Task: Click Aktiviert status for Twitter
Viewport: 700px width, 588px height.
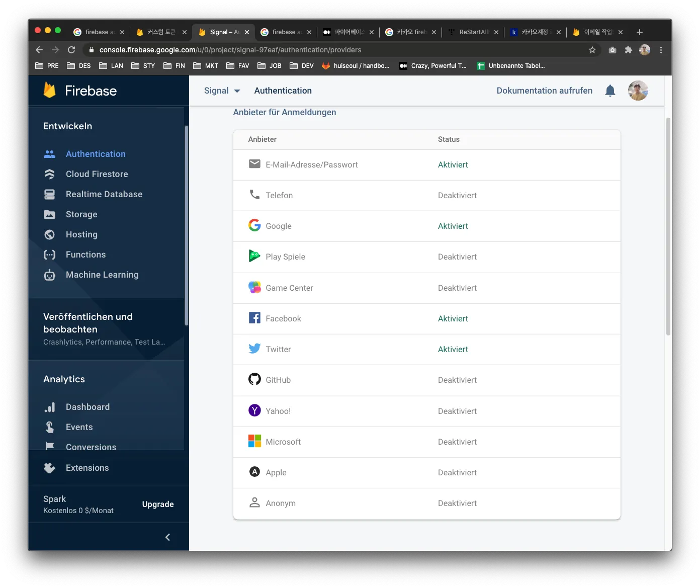Action: point(453,350)
